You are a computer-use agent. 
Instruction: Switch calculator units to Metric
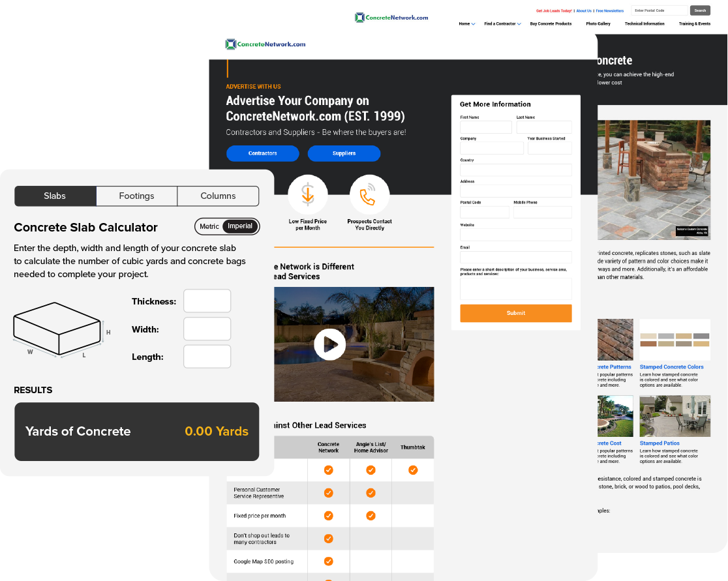[x=209, y=226]
